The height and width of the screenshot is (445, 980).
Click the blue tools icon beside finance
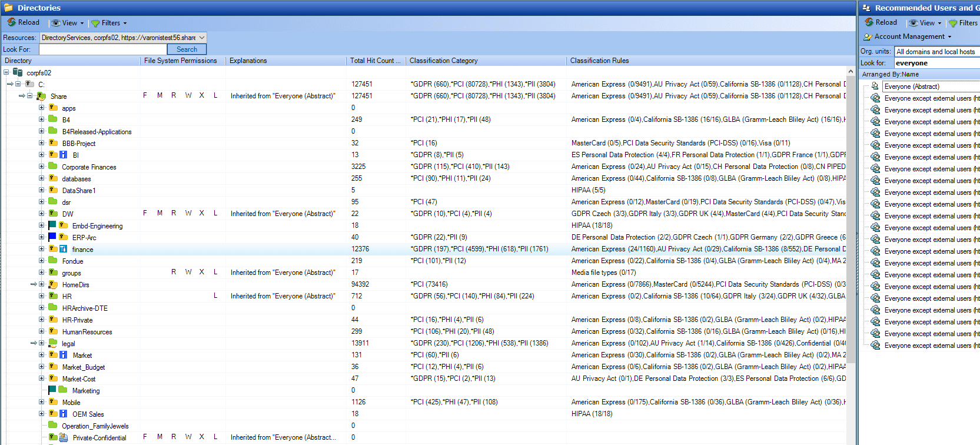pos(63,249)
